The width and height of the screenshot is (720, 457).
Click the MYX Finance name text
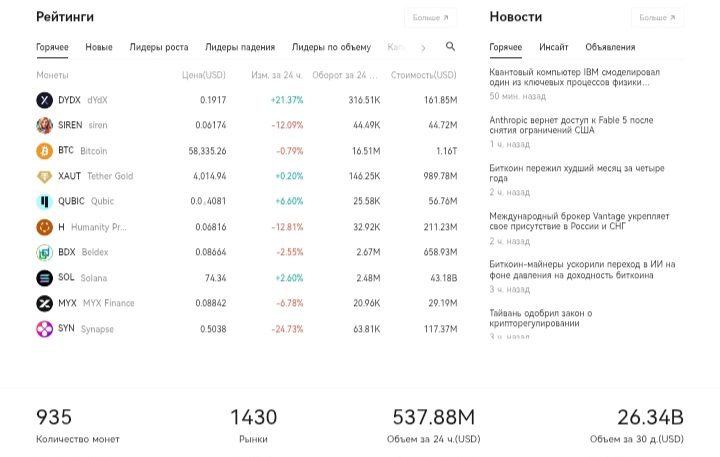coord(109,304)
